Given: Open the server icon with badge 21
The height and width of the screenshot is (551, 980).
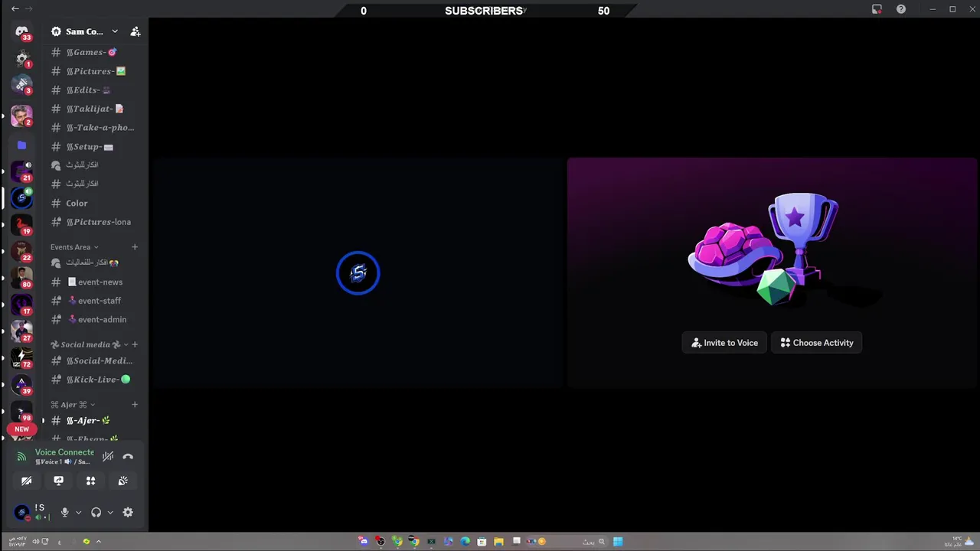Looking at the screenshot, I should pyautogui.click(x=21, y=171).
